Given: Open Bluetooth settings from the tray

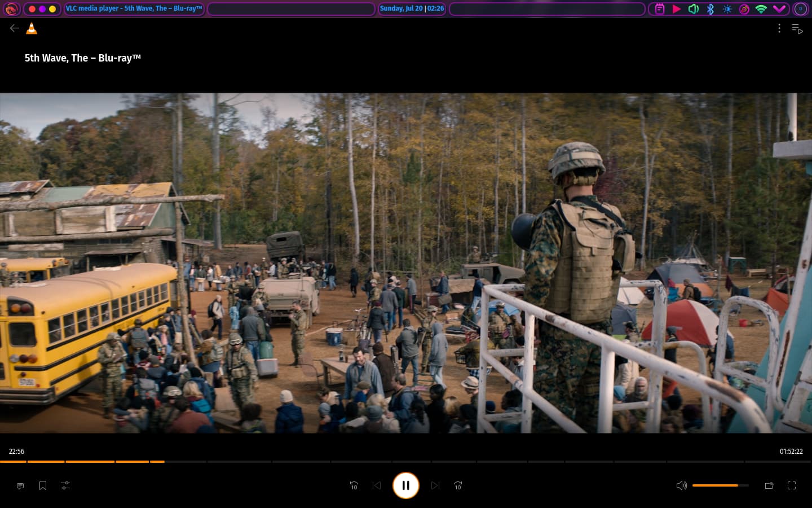Looking at the screenshot, I should click(x=710, y=9).
